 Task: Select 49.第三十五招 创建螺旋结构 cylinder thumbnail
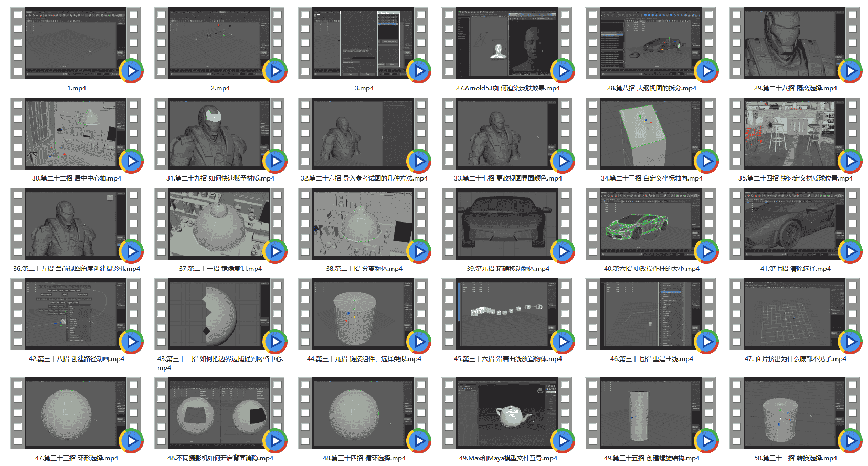tap(651, 414)
